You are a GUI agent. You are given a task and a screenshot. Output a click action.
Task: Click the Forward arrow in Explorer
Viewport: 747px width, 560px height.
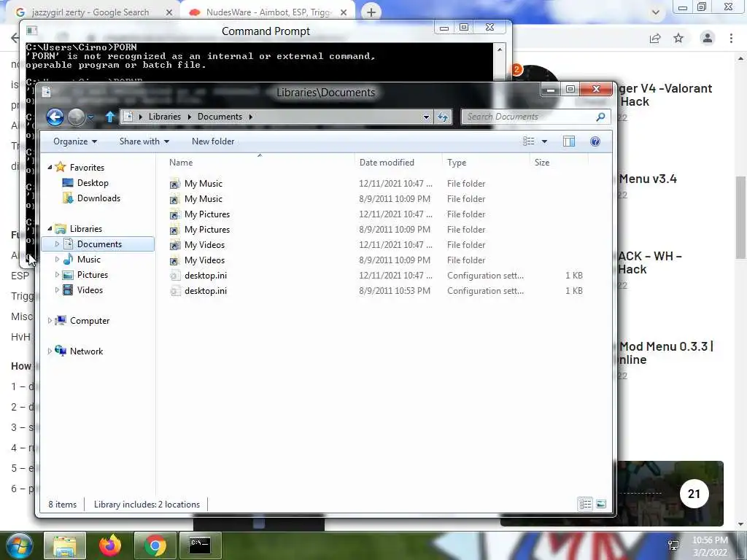click(76, 117)
